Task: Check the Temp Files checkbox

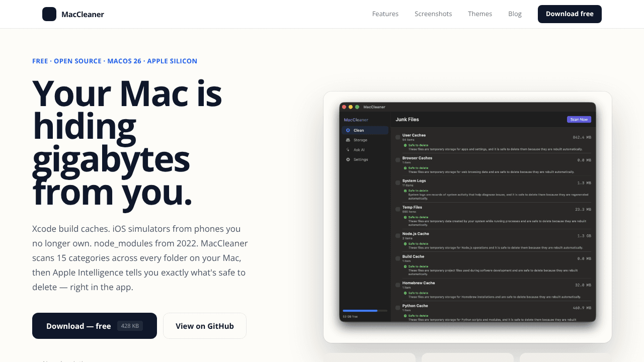Action: coord(397,209)
